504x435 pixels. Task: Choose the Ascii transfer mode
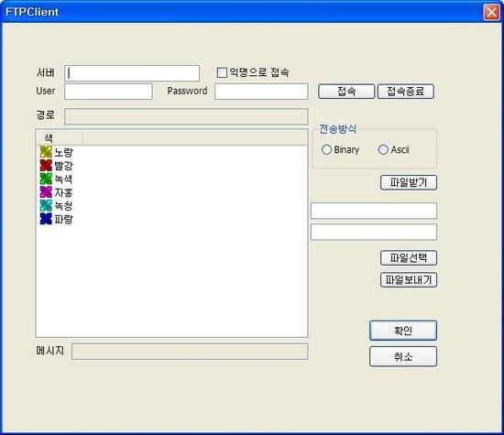(383, 149)
